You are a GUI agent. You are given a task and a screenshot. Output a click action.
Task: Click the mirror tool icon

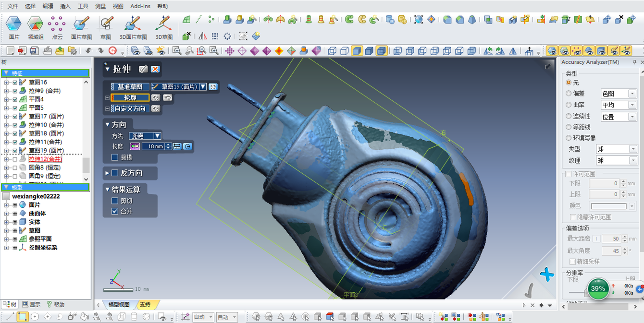203,36
